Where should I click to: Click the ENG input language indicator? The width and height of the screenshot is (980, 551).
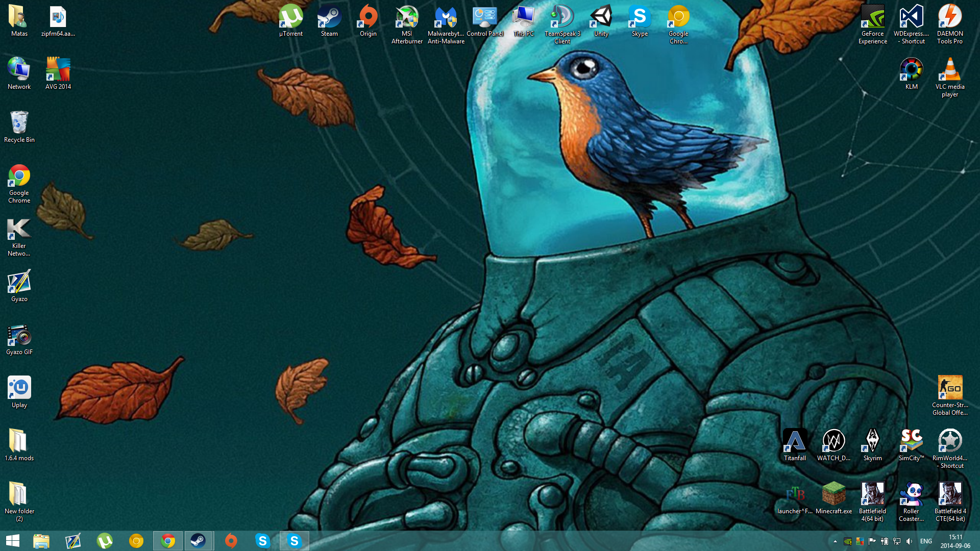pos(926,541)
